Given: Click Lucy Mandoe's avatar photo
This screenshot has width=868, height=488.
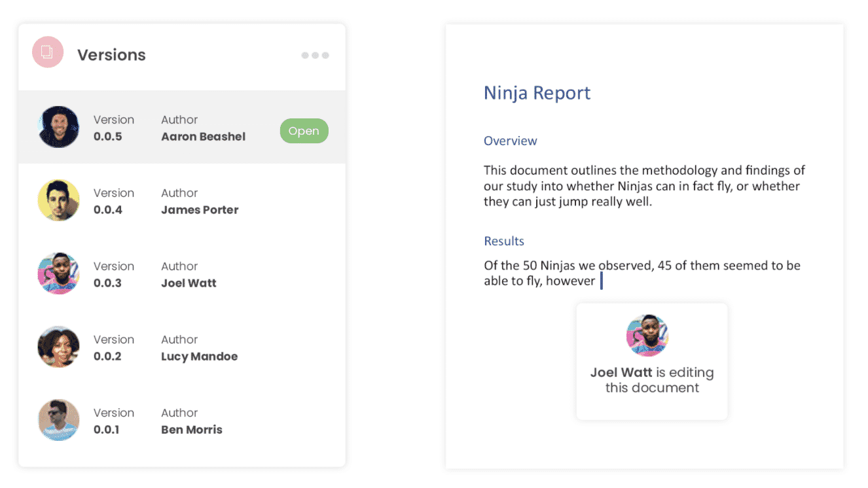Looking at the screenshot, I should (59, 347).
